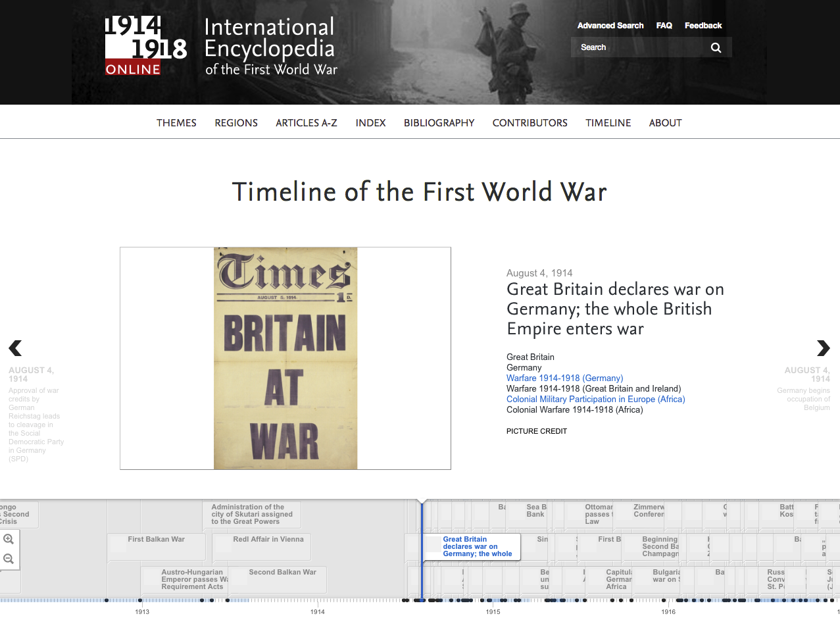
Task: Click next event preview Germany begins occupation of Belgium
Action: coord(803,389)
